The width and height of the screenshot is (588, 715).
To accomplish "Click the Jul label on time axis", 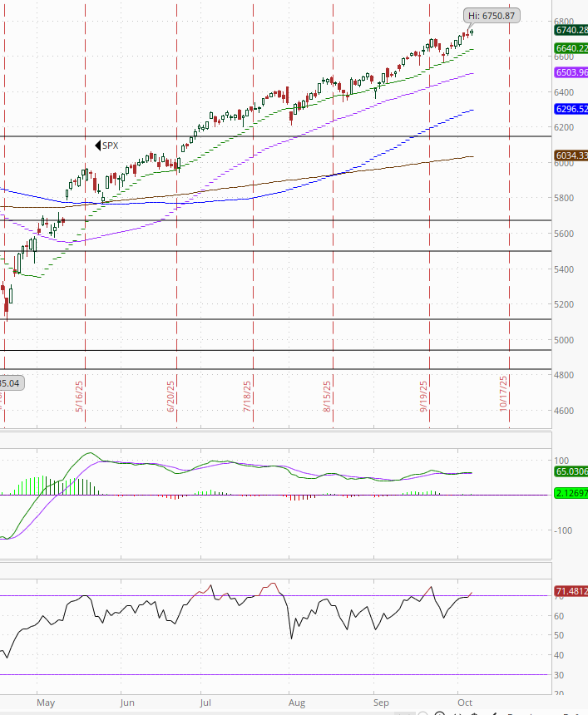I will click(x=205, y=703).
